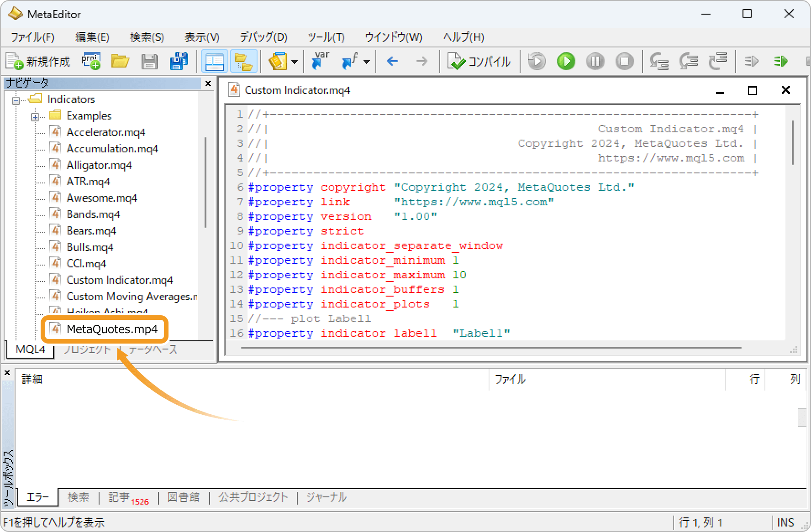Open the ツール(T) menu
The height and width of the screenshot is (532, 811).
(326, 37)
